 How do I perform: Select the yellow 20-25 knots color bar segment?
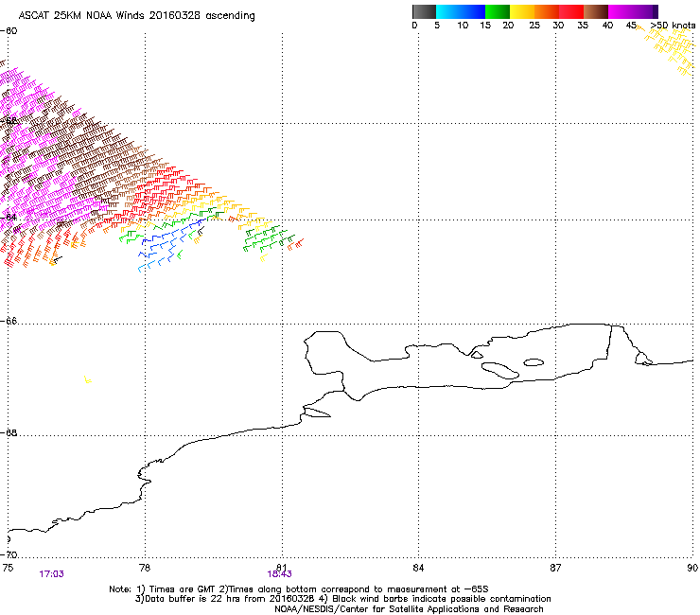click(522, 11)
